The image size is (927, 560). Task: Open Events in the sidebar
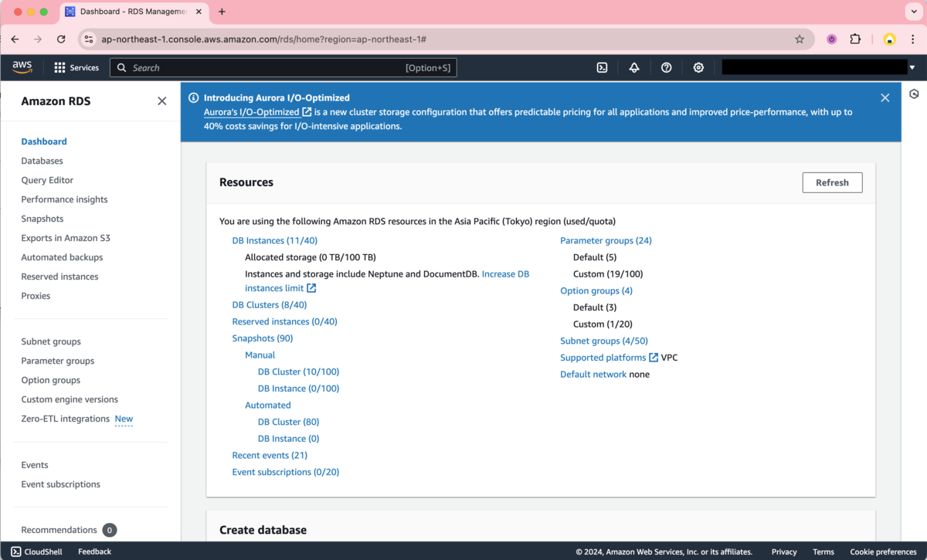click(35, 465)
